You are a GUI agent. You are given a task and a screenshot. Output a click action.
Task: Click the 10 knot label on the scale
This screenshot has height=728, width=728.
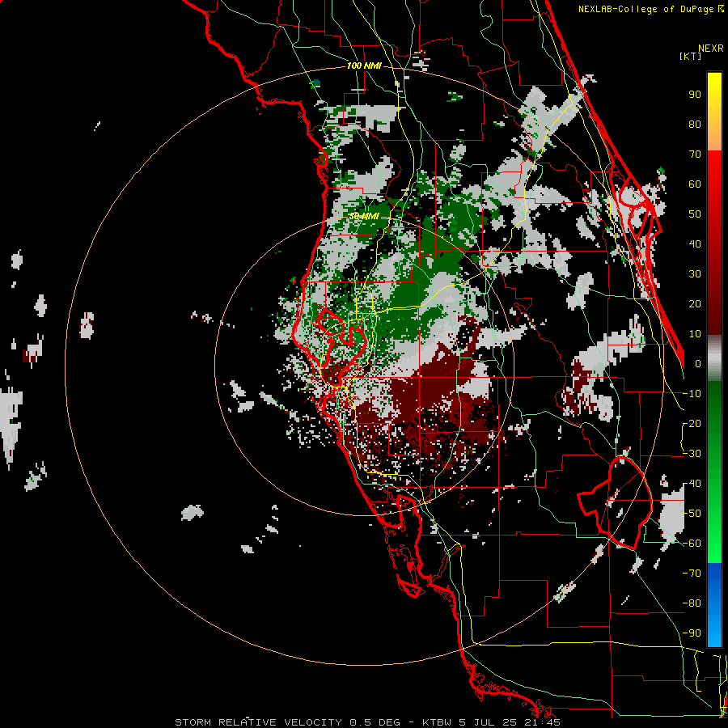coord(695,334)
